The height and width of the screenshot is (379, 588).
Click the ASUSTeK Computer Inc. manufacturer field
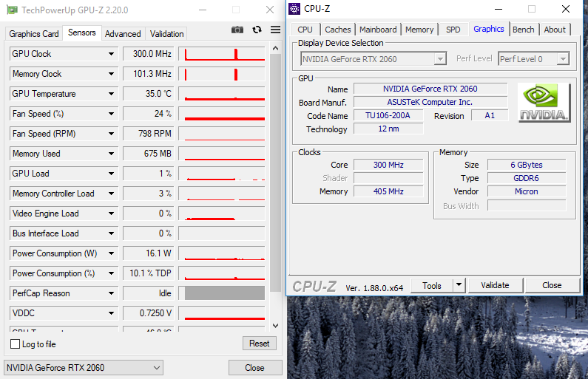(x=430, y=102)
